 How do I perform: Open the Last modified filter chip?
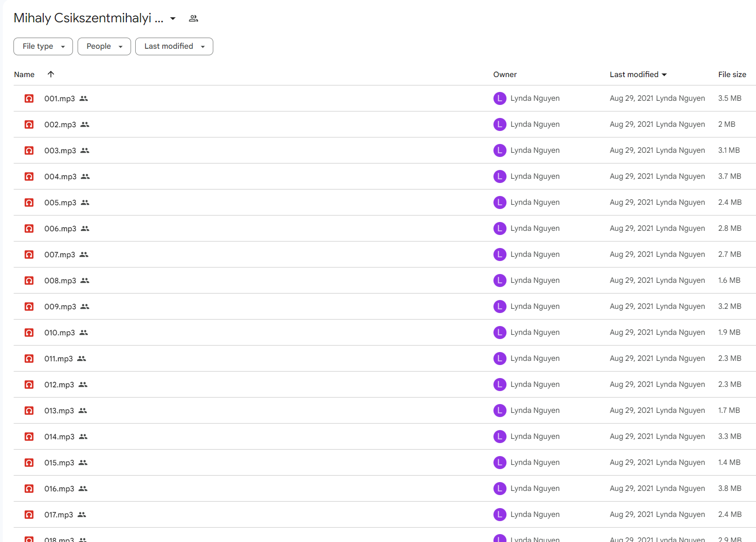pyautogui.click(x=174, y=46)
